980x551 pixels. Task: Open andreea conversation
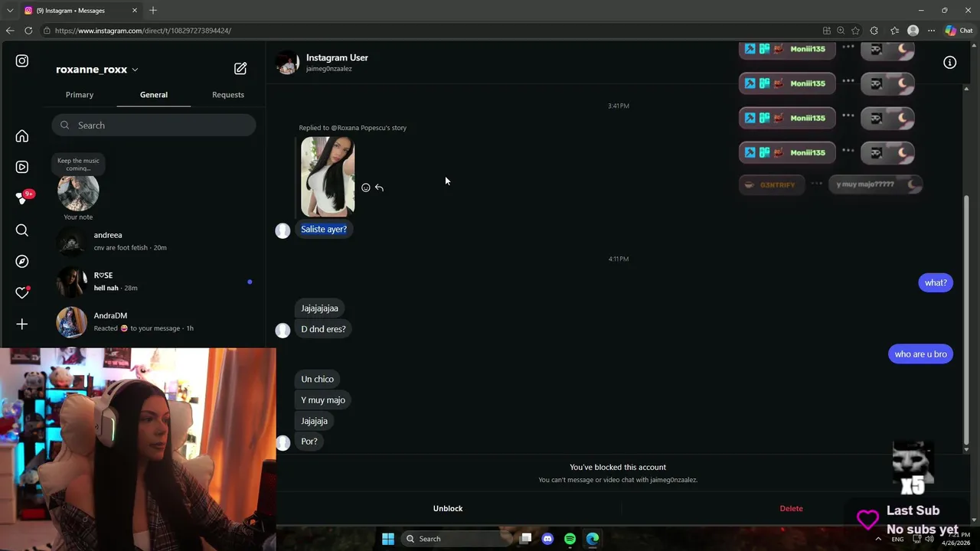tap(154, 241)
